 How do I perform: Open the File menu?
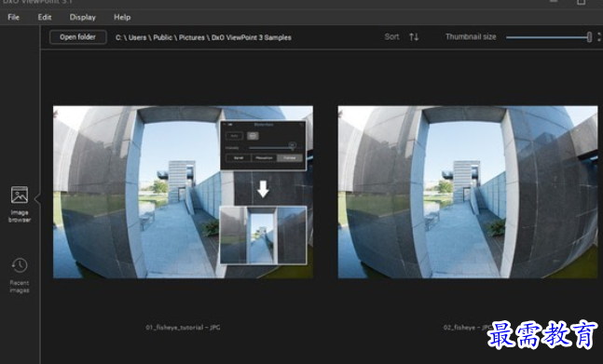(13, 18)
